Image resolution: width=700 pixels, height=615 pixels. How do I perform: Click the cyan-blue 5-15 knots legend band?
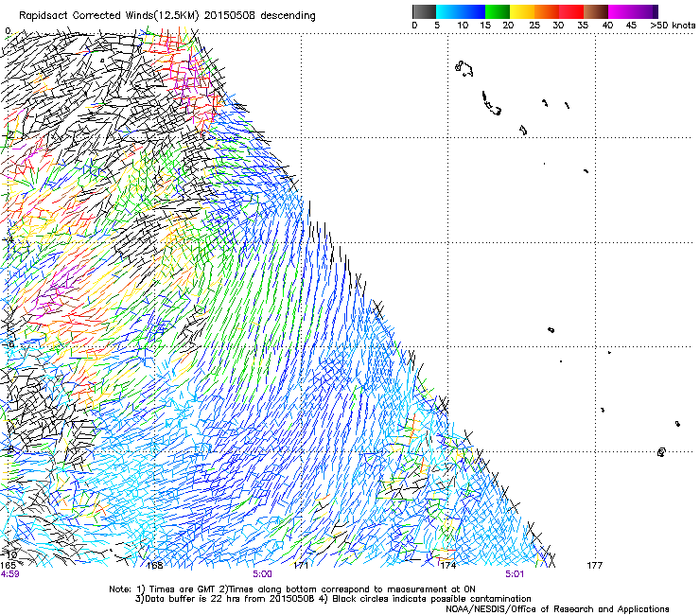pyautogui.click(x=461, y=11)
